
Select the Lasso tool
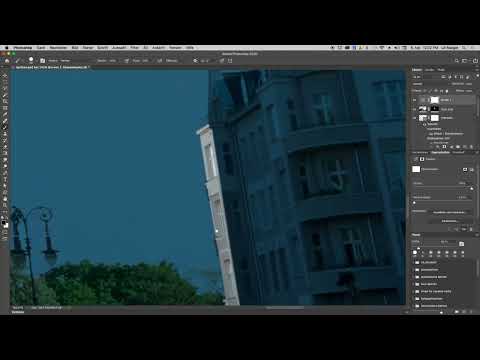click(5, 89)
